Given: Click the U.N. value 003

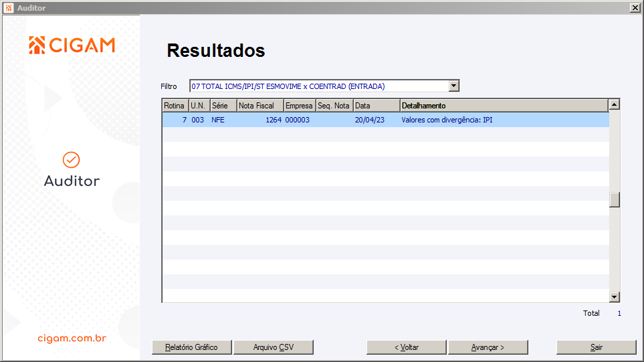Looking at the screenshot, I should pos(197,120).
